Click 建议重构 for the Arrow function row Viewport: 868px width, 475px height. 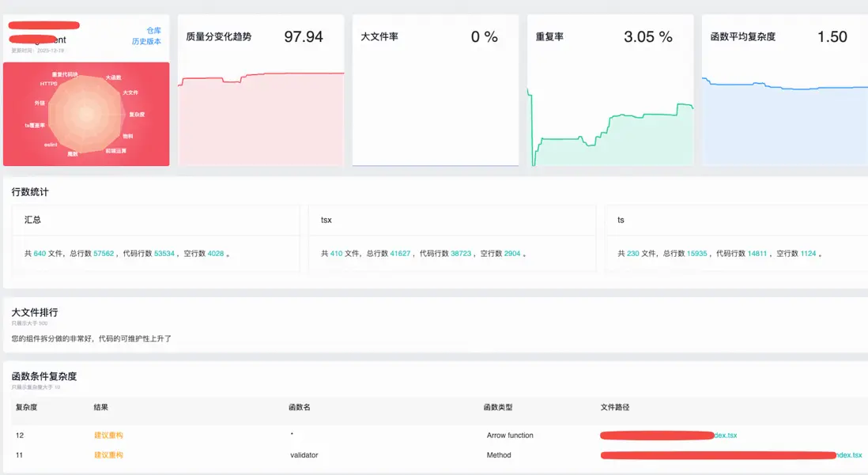[x=108, y=435]
